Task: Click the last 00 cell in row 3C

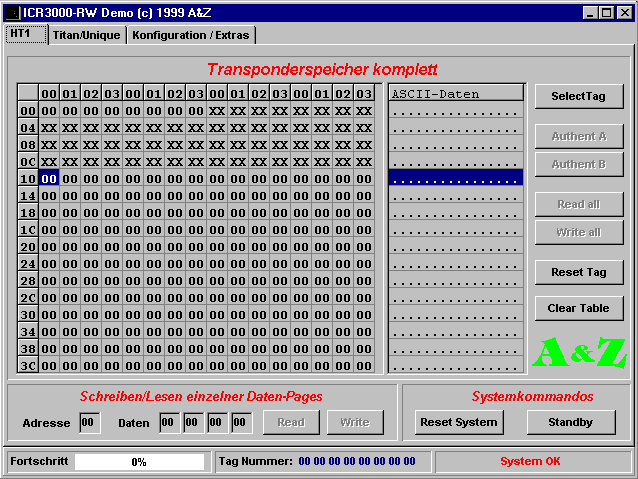Action: [x=364, y=365]
